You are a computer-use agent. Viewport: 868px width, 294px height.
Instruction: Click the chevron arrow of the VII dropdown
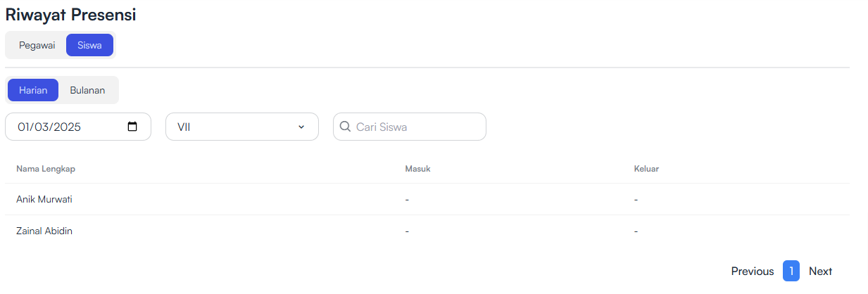pyautogui.click(x=301, y=127)
